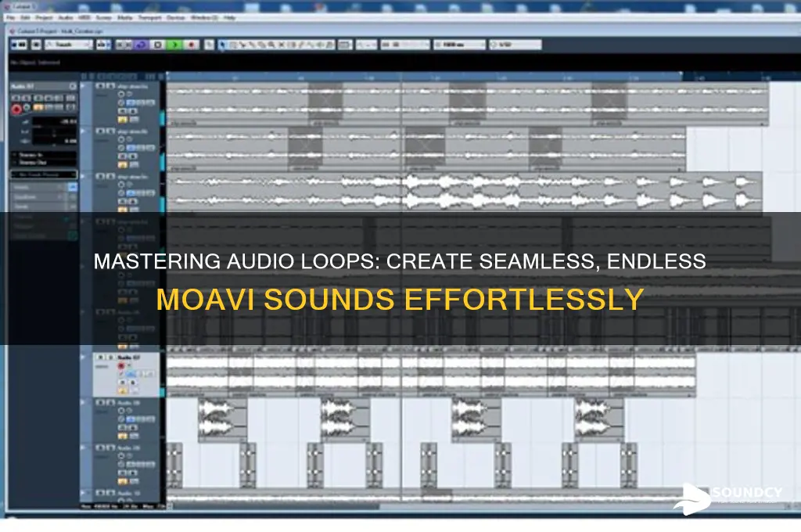Open the Stereo Out output routing
The height and width of the screenshot is (532, 801).
point(44,163)
